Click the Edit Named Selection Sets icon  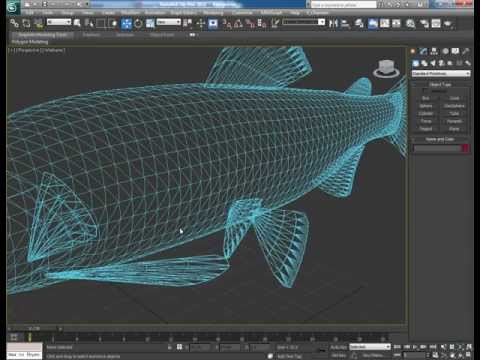click(275, 23)
